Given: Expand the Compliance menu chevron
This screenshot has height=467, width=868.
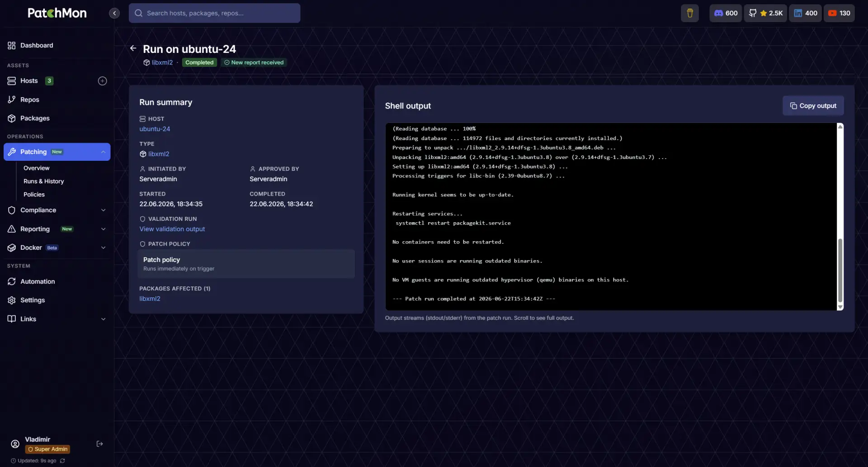Looking at the screenshot, I should point(103,210).
